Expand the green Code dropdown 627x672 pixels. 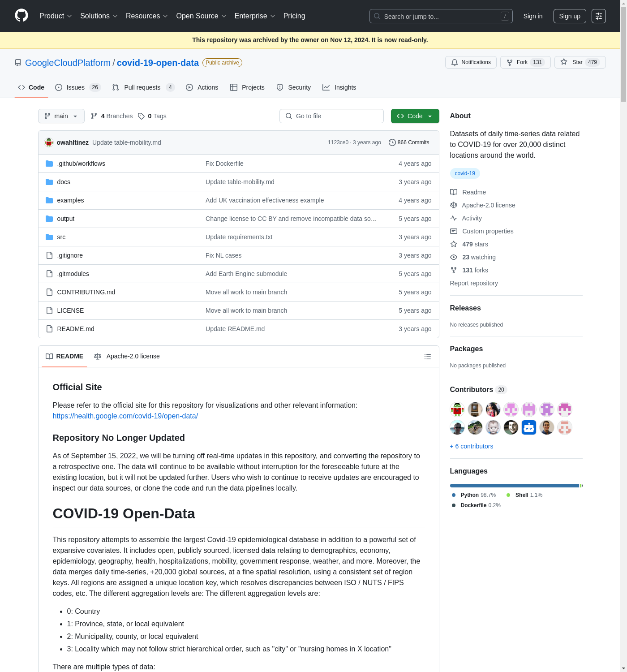click(415, 116)
